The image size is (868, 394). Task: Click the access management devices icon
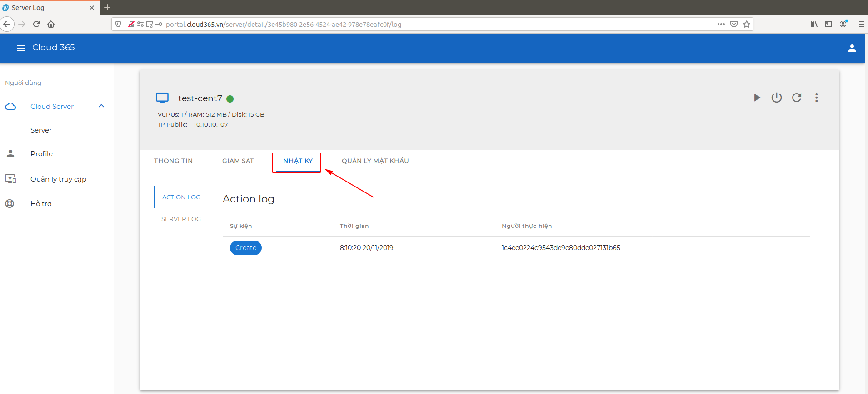(10, 179)
